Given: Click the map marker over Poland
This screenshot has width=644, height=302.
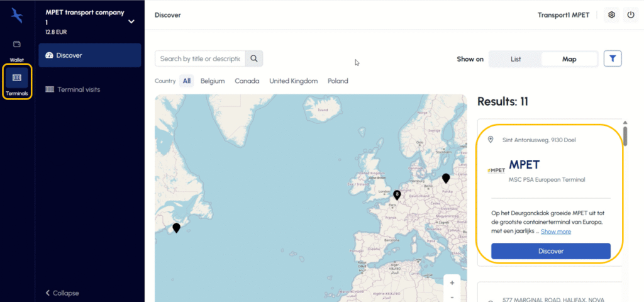Looking at the screenshot, I should point(446,178).
